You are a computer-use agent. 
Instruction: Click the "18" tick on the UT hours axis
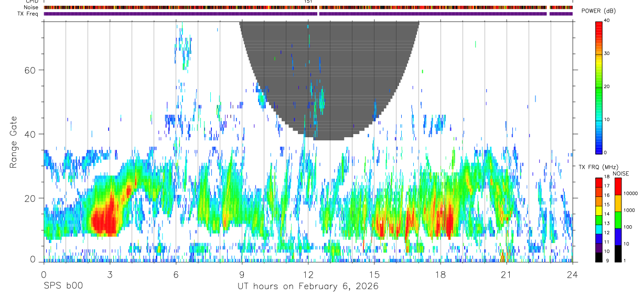(x=441, y=274)
